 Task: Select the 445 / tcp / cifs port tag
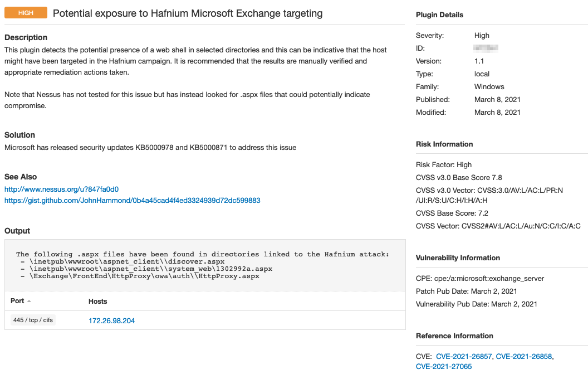[x=33, y=320]
